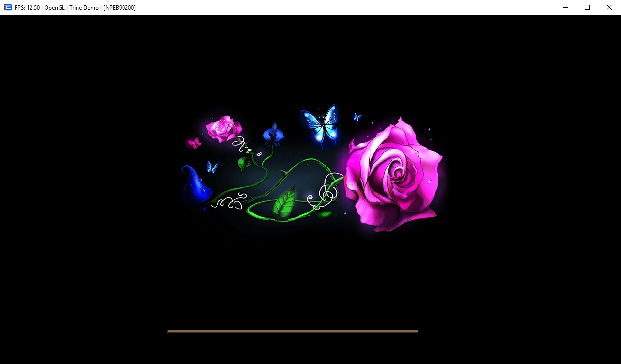The width and height of the screenshot is (621, 364).
Task: Click the large glowing blue butterfly
Action: click(x=320, y=124)
